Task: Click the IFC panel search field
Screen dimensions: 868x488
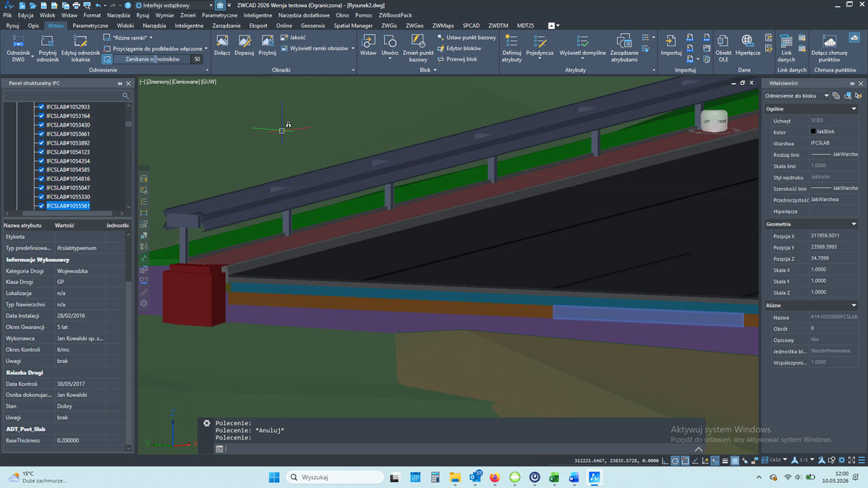Action: (x=64, y=95)
